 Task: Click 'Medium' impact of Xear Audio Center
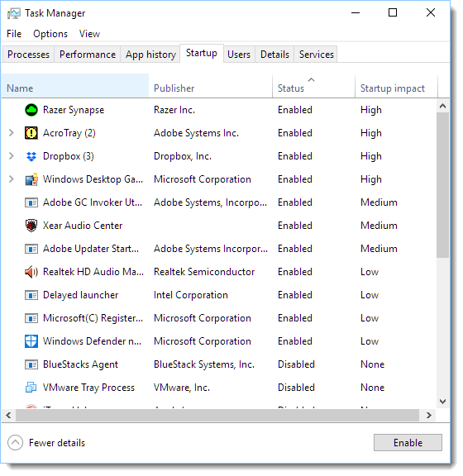(x=379, y=226)
